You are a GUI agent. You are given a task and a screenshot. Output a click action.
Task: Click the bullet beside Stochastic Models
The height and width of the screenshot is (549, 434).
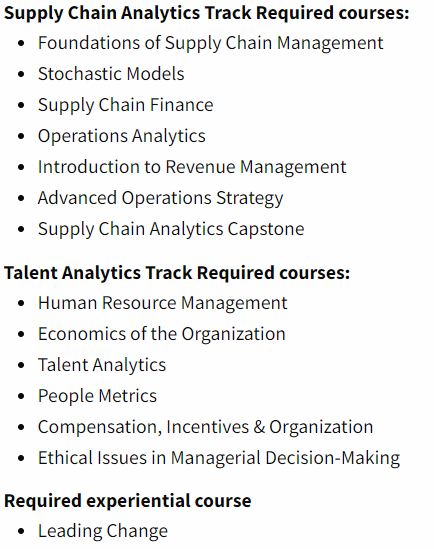click(21, 74)
